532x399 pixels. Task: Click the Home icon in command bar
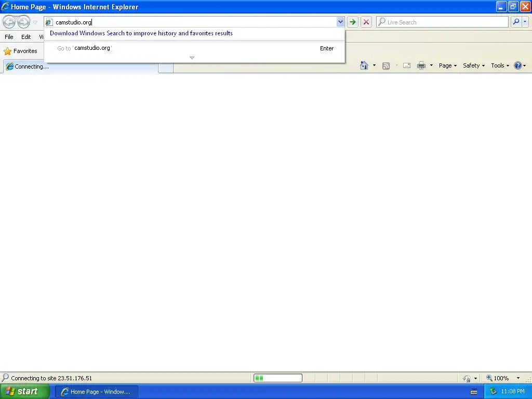click(x=364, y=65)
